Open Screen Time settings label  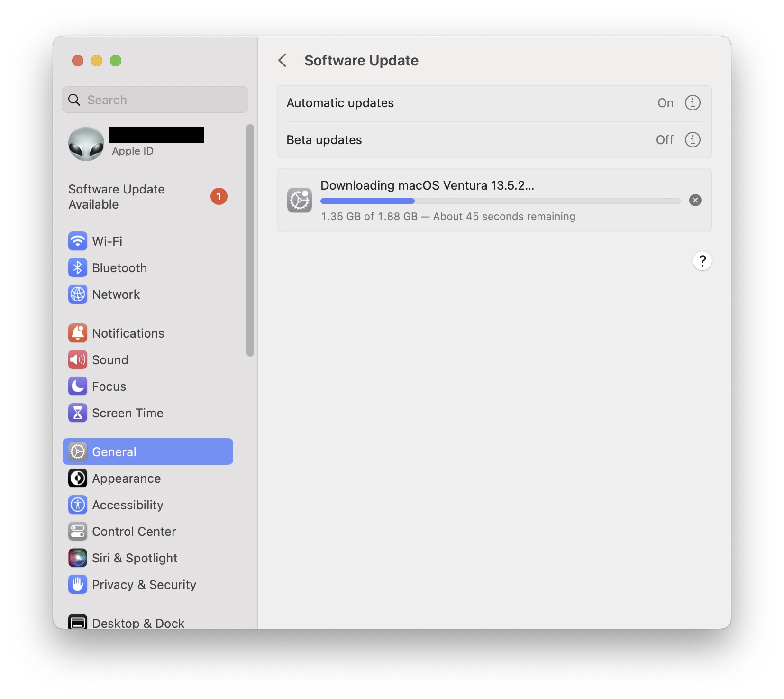pyautogui.click(x=128, y=413)
